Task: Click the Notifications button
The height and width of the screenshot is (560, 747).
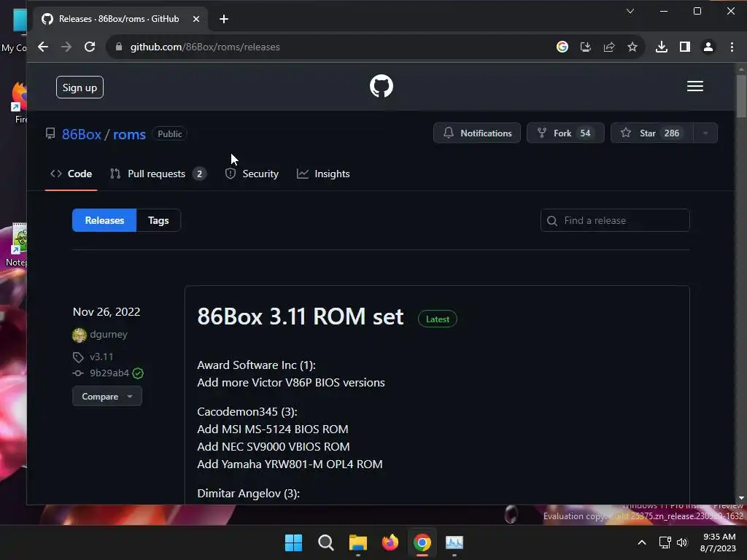Action: pos(477,133)
